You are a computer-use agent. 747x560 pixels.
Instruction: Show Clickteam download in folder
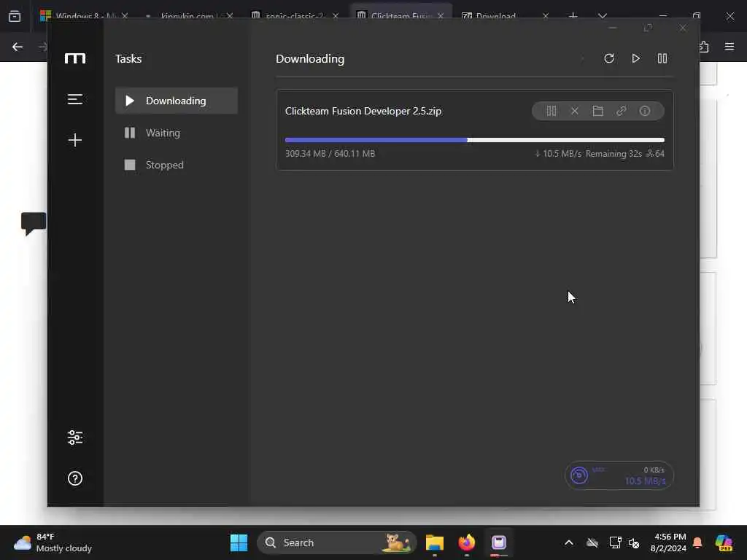(x=598, y=111)
